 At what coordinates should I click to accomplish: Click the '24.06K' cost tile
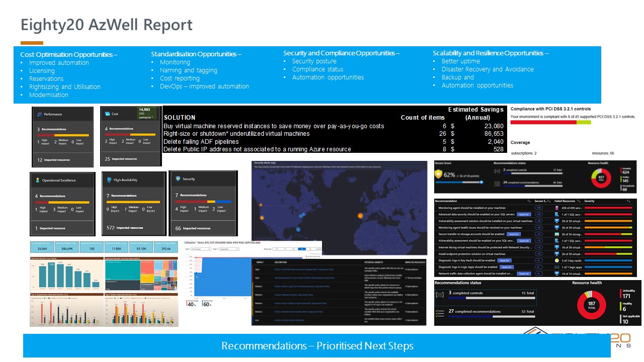(42, 247)
